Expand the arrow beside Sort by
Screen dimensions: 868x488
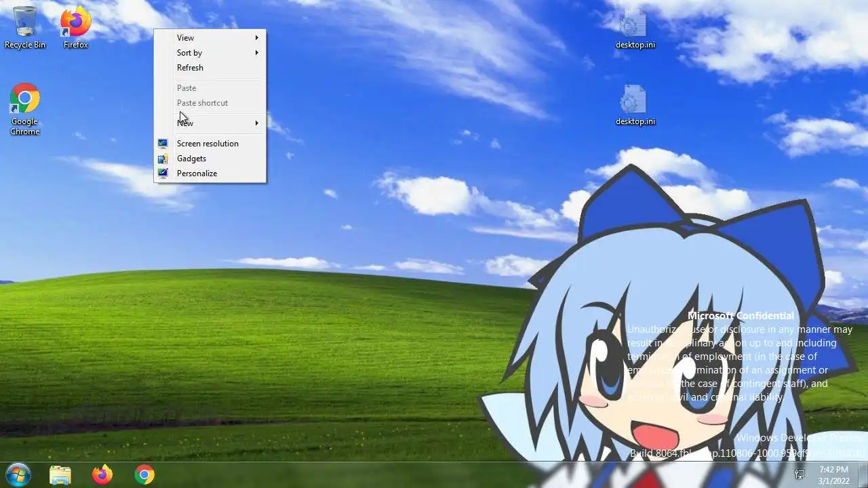pyautogui.click(x=257, y=53)
